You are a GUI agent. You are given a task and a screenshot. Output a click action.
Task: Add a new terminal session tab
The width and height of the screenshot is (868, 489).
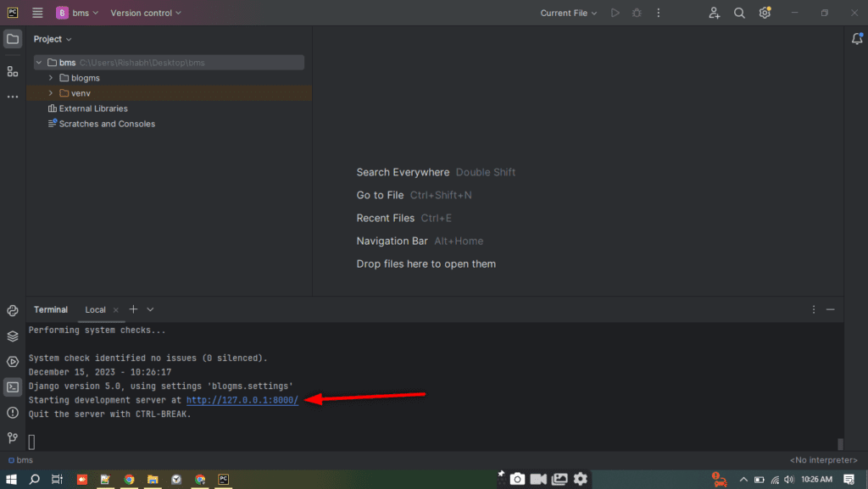coord(133,309)
